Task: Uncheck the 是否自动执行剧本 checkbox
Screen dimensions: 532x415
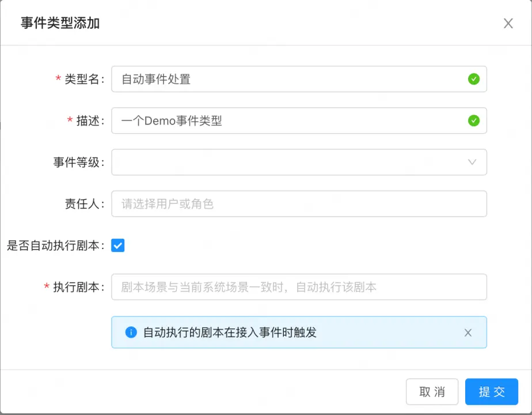Action: pos(118,246)
